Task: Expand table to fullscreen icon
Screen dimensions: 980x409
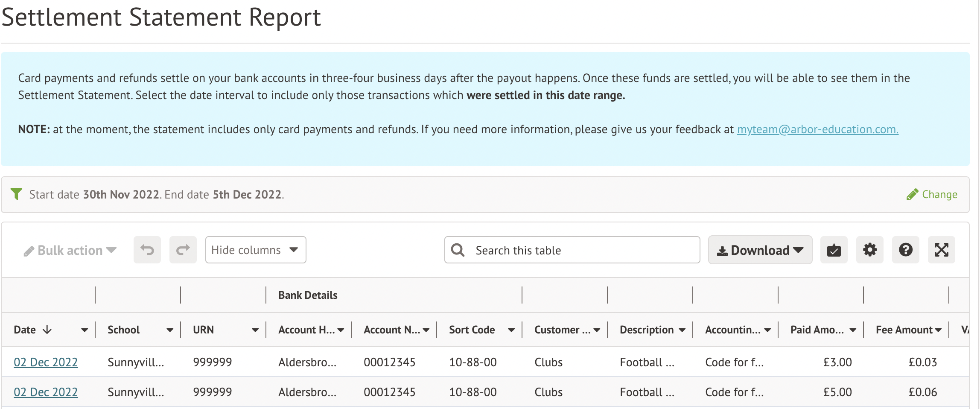Action: (941, 250)
